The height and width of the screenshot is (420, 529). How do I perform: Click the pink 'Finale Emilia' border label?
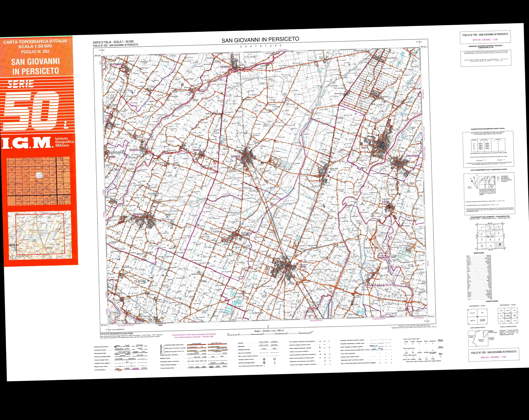point(283,50)
